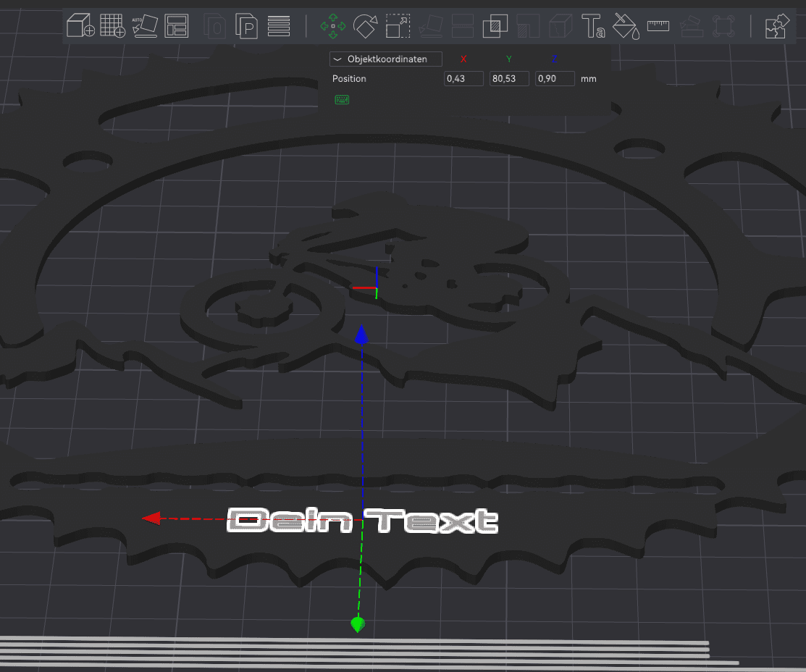
Task: Open Variable layer height tool
Action: 279,26
